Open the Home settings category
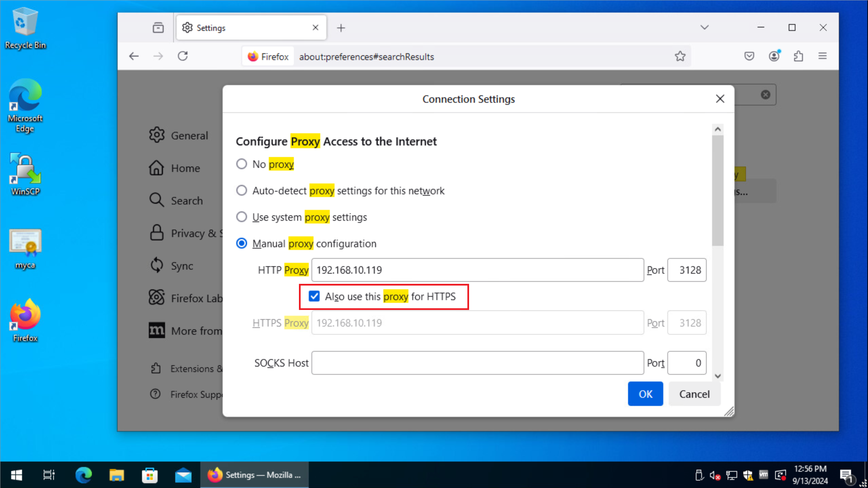The width and height of the screenshot is (868, 488). [175, 168]
